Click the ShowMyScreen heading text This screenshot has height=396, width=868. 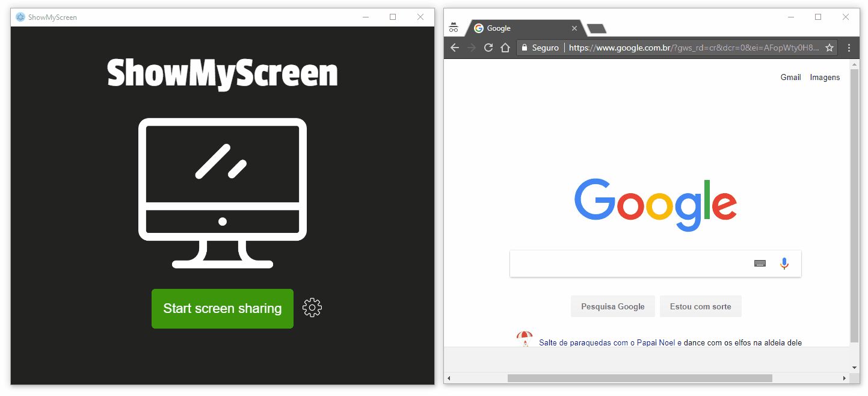[x=223, y=74]
